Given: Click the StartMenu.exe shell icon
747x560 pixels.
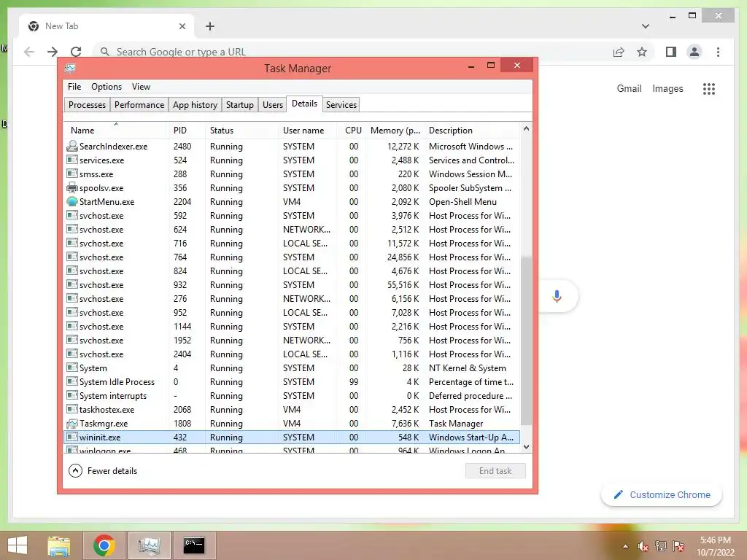Looking at the screenshot, I should (72, 201).
